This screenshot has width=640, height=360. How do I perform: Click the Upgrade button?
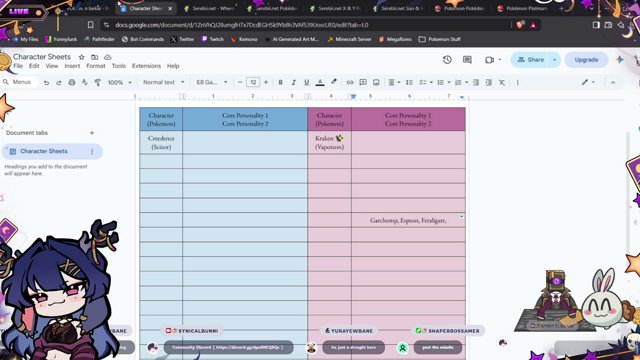[586, 60]
